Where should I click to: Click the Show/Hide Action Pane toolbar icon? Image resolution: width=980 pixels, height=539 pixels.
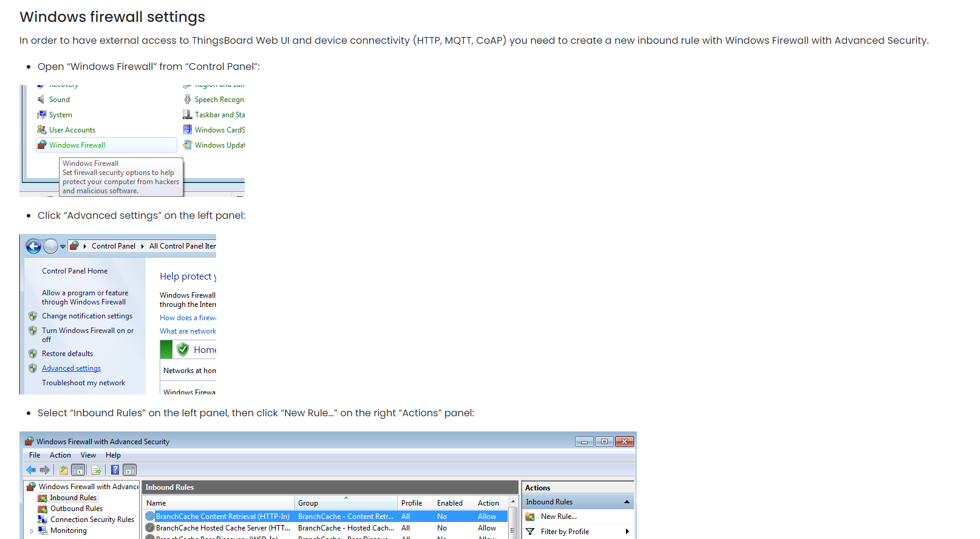(129, 470)
